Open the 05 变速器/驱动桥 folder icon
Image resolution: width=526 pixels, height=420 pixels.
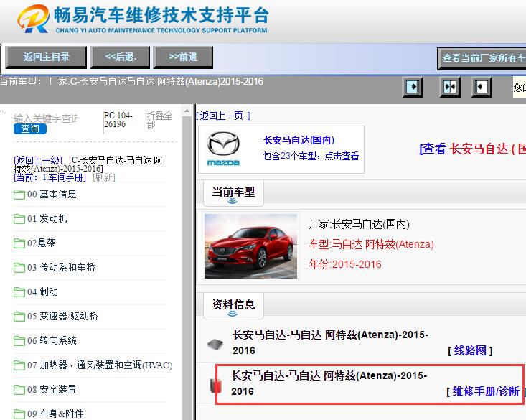[x=19, y=317]
